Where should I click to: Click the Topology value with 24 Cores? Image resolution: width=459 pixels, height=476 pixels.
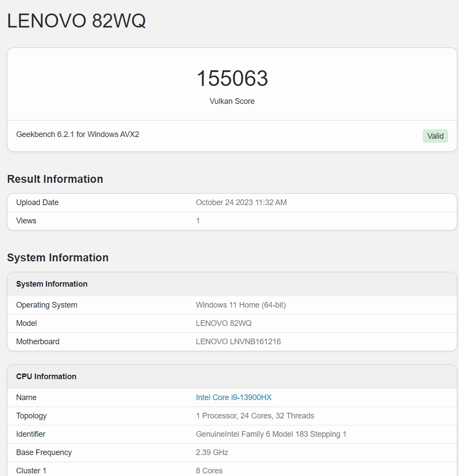(255, 416)
